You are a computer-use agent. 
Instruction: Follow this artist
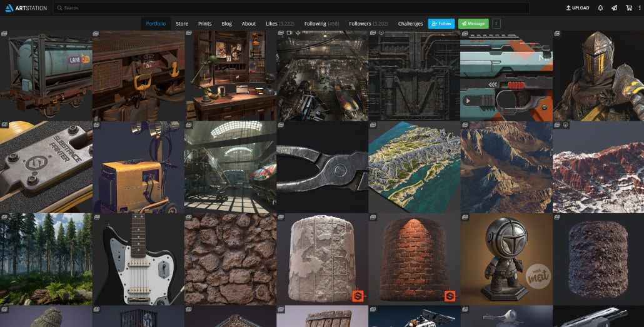(x=441, y=24)
